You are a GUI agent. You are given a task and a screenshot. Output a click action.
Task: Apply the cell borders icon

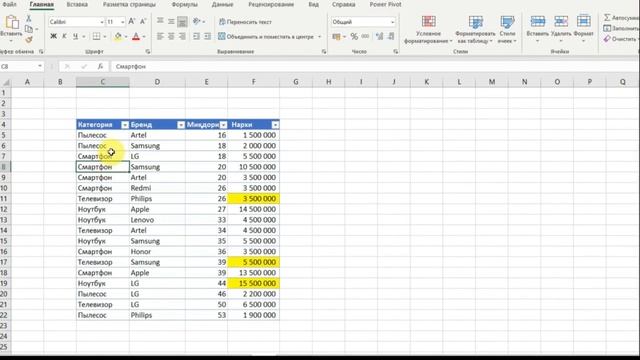point(96,37)
